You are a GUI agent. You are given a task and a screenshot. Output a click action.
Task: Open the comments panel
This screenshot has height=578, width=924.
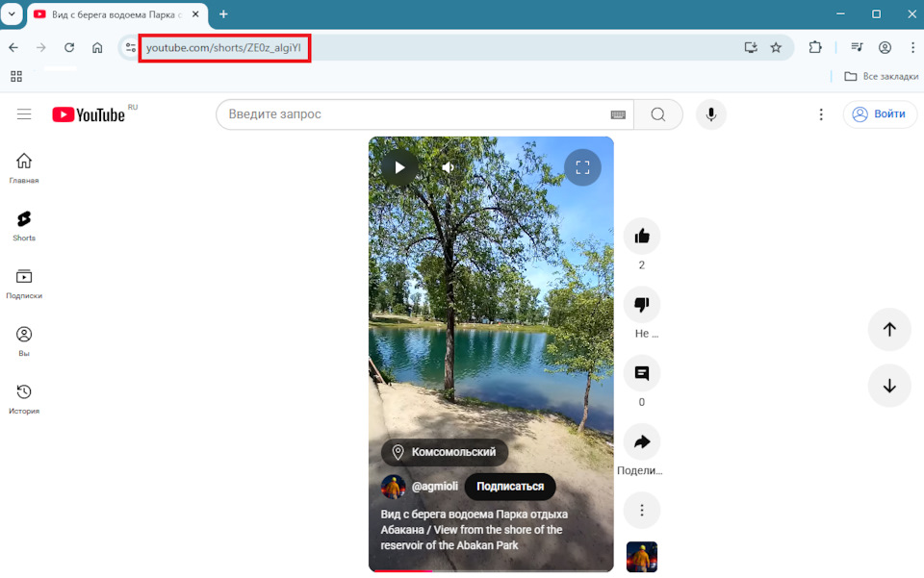pos(642,373)
